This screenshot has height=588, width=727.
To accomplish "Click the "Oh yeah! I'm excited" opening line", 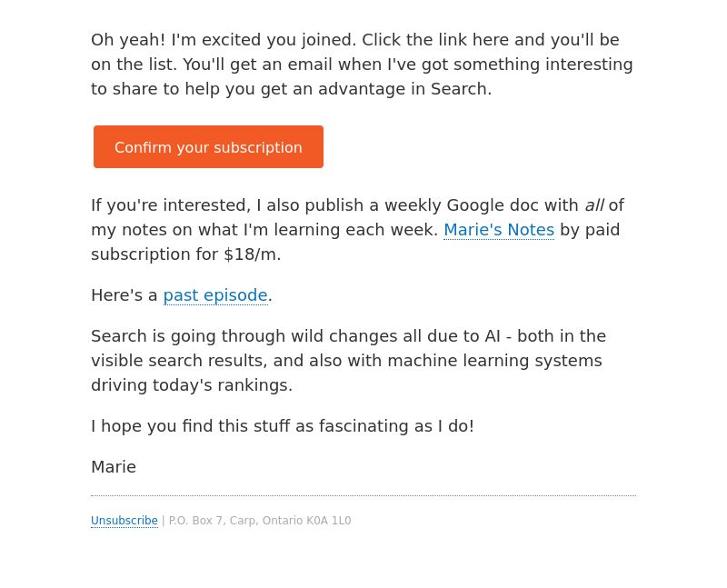I will (224, 40).
